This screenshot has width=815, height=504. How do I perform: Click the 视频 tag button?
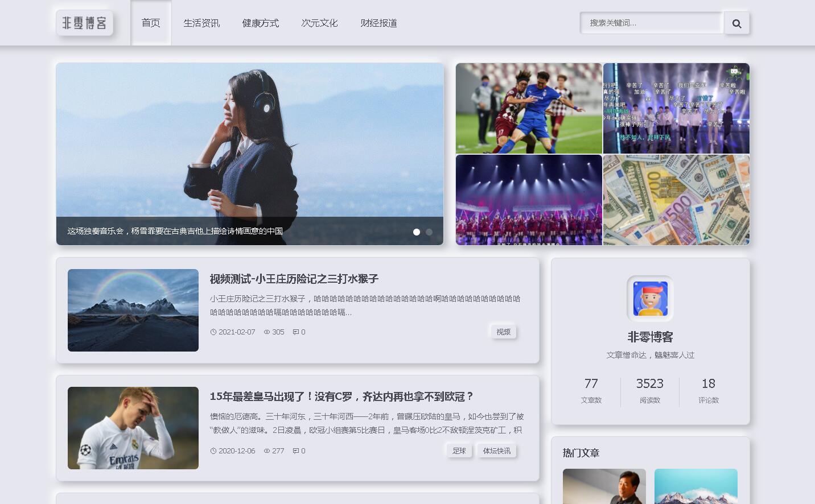[503, 332]
